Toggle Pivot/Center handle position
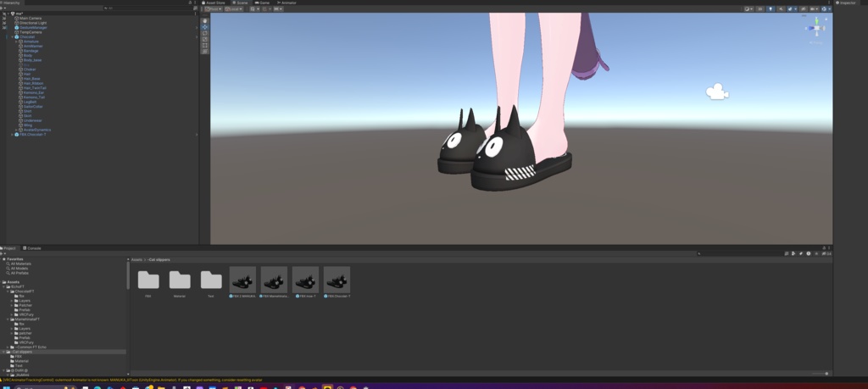The image size is (868, 389). pos(213,8)
